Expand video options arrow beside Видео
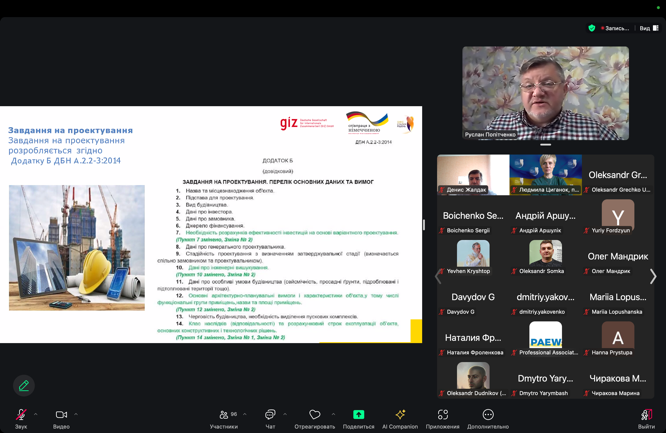This screenshot has height=433, width=666. tap(77, 413)
